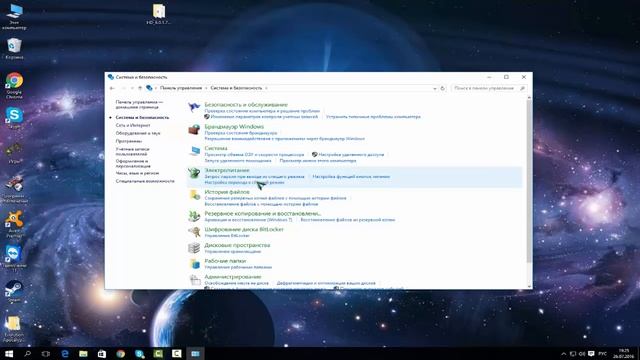Select Сеть и Интернет in the sidebar
This screenshot has height=360, width=640.
pyautogui.click(x=133, y=125)
